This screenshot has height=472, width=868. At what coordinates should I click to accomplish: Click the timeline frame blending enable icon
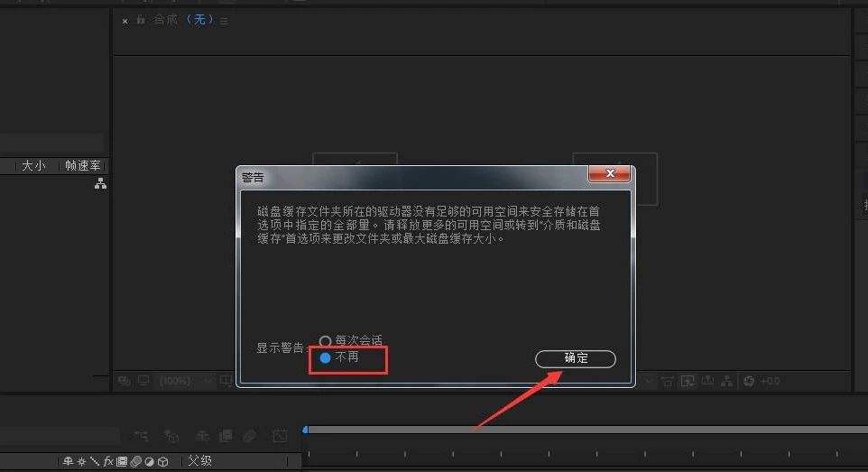(226, 437)
